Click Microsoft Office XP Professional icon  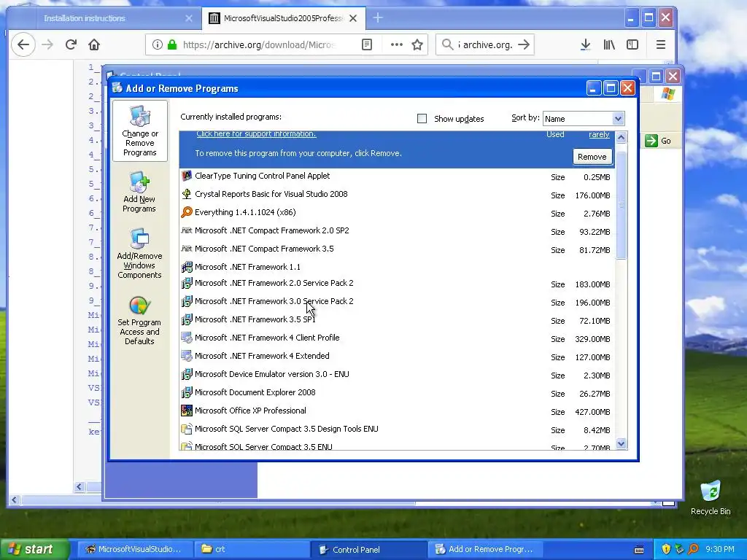click(187, 411)
